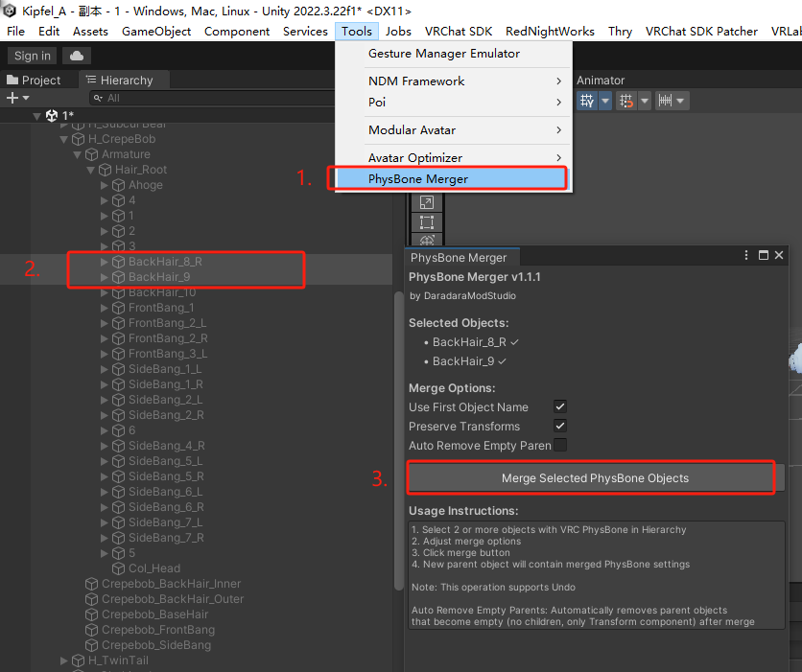Click the plus icon in Hierarchy panel

(x=11, y=97)
